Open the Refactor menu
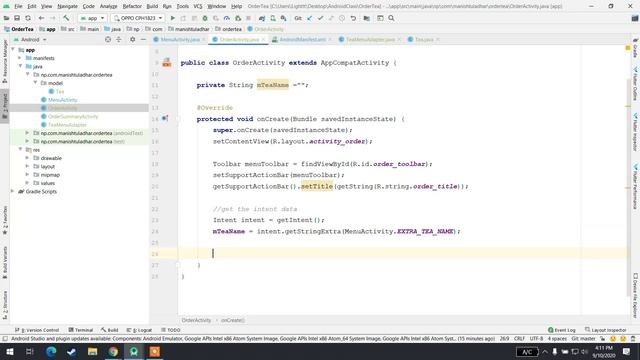 132,6
